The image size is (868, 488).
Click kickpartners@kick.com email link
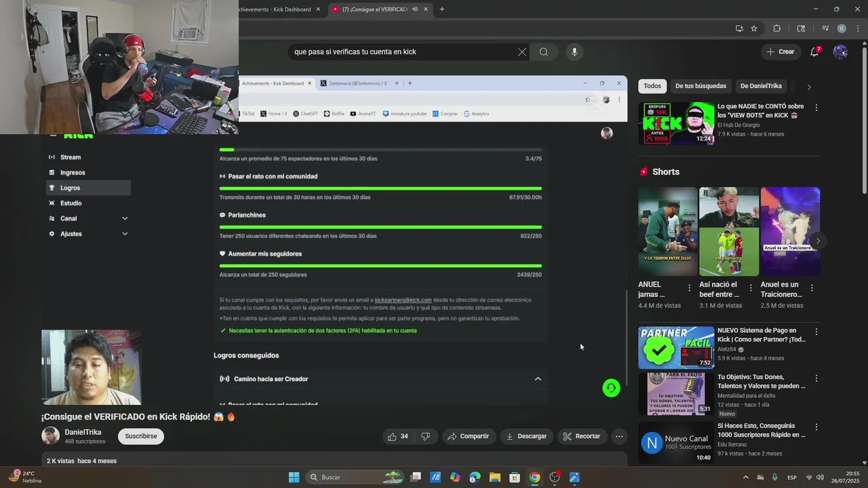click(x=403, y=300)
